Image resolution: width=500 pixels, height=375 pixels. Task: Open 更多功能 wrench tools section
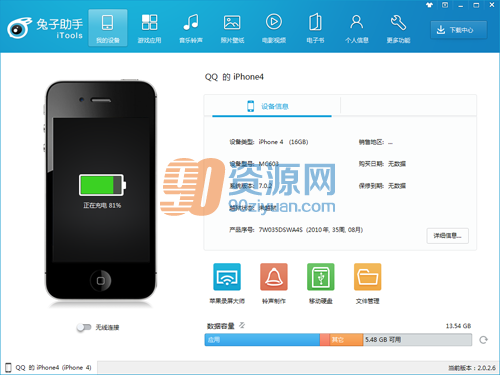click(x=398, y=28)
